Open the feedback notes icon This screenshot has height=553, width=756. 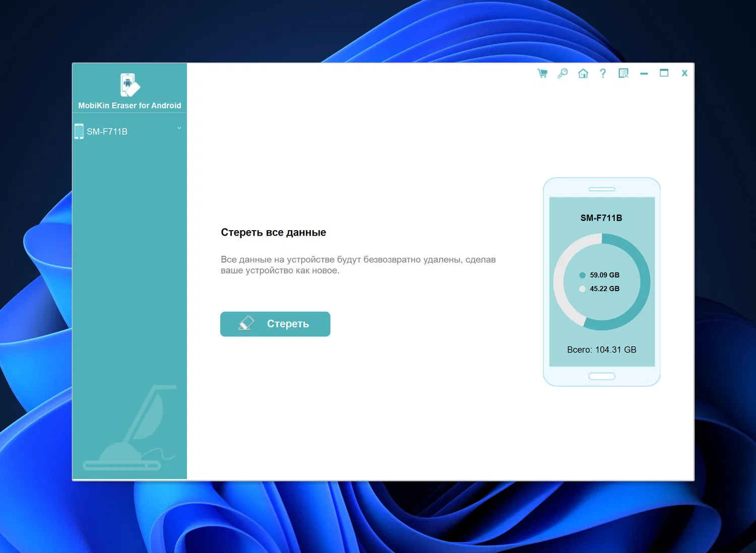(623, 74)
